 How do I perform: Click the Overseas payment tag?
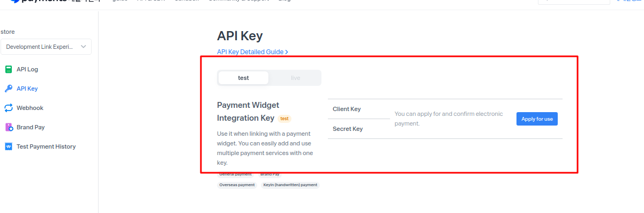click(x=237, y=185)
